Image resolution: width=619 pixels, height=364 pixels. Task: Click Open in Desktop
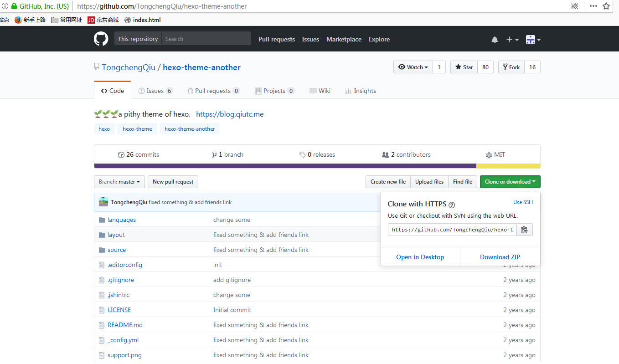420,257
